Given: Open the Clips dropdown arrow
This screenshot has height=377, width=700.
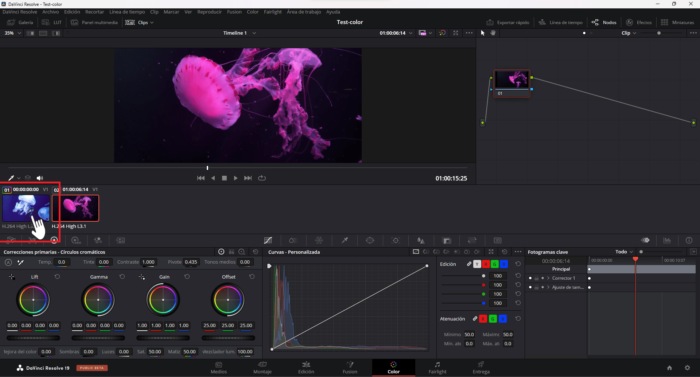Looking at the screenshot, I should [x=152, y=22].
